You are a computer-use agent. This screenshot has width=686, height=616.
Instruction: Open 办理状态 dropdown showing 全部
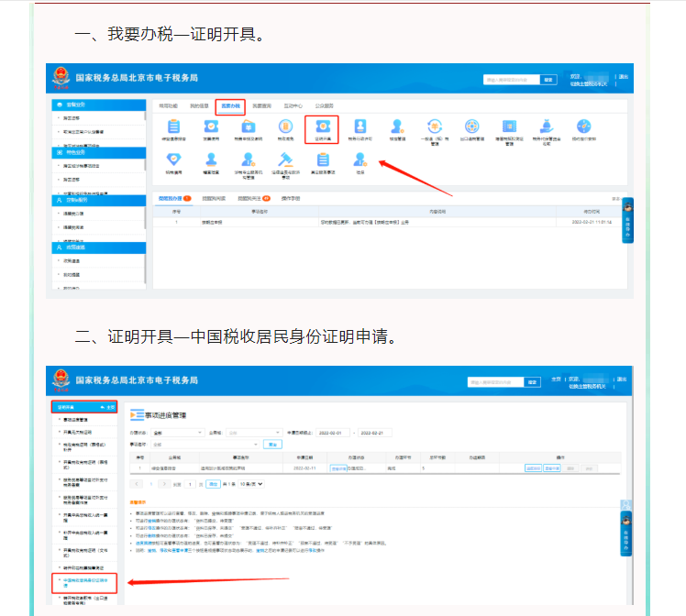(177, 433)
